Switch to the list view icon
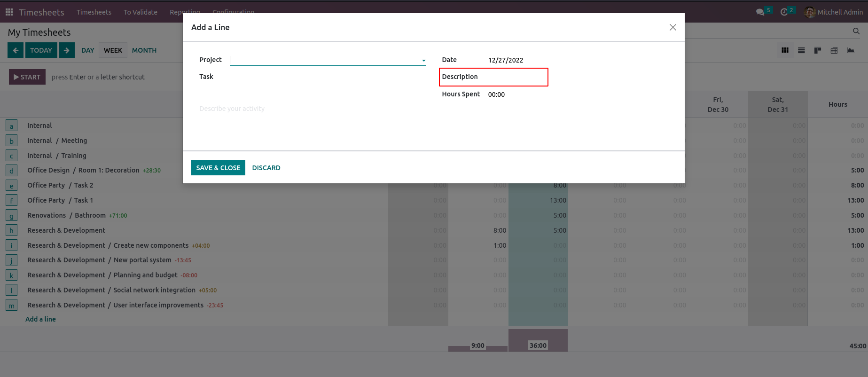Screen dimensions: 868x377 pos(801,50)
